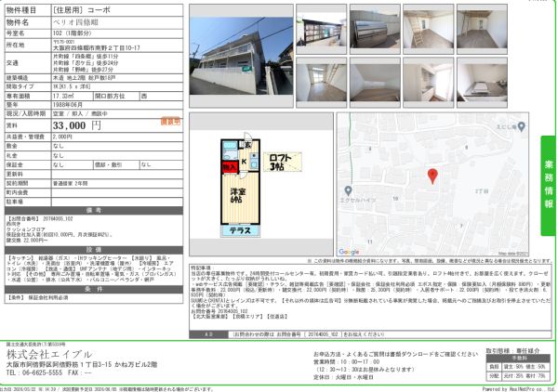Viewport: 558px width, 392px height.
Task: Click the Powered by RealNetPro footer text
Action: (519, 389)
